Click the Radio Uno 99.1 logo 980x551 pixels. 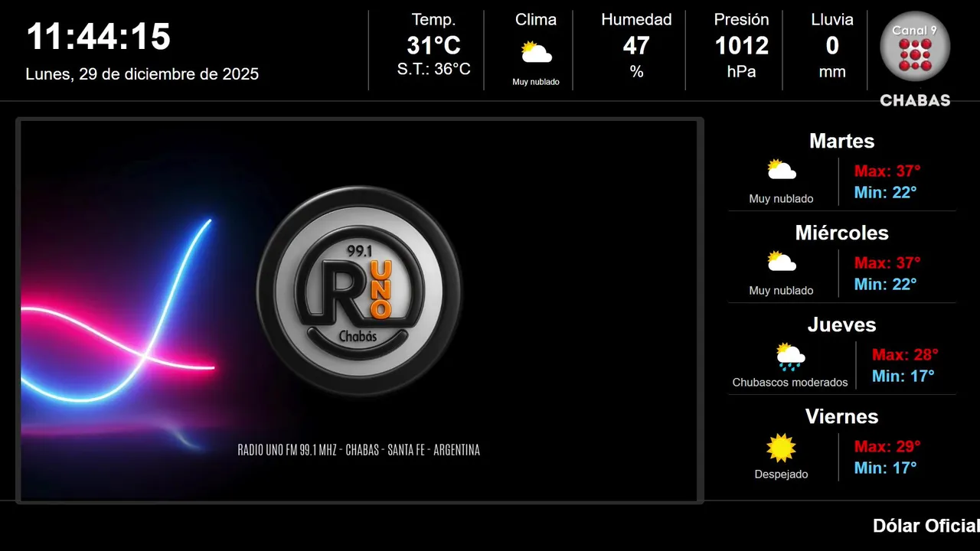[x=359, y=291]
